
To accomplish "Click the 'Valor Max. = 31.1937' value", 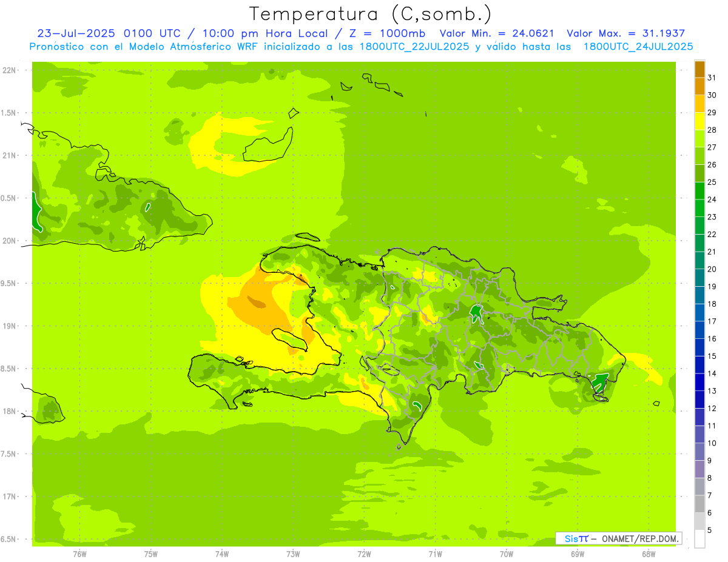I will click(x=627, y=33).
